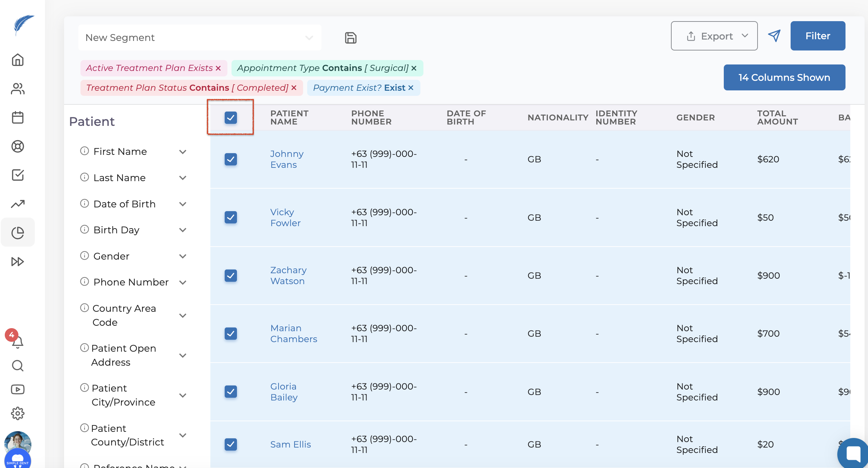This screenshot has height=468, width=868.
Task: Expand the Date of Birth filter chevron
Action: point(183,204)
